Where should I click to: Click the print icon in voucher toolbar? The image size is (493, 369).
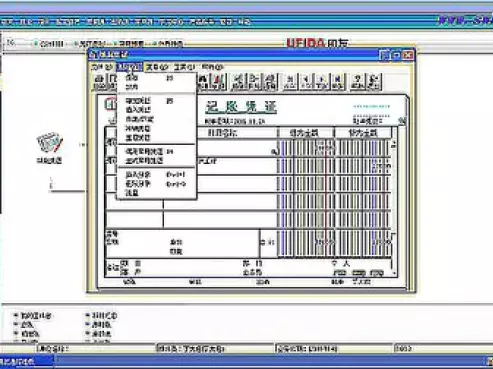pos(99,82)
